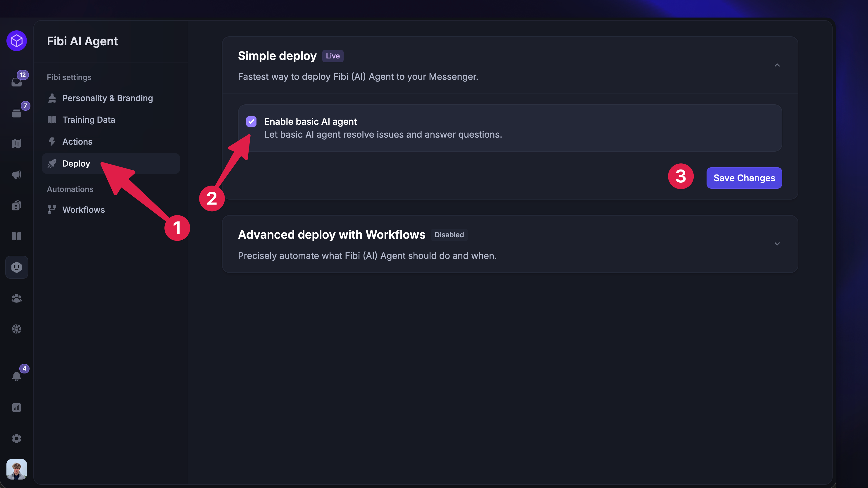Click the stacked tray icon with 7 badge

point(16,113)
